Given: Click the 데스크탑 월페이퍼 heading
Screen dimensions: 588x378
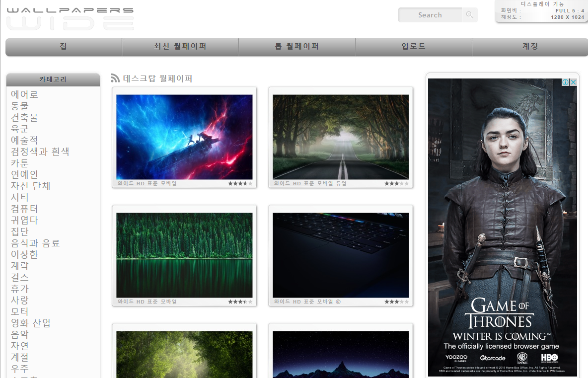Looking at the screenshot, I should point(157,78).
